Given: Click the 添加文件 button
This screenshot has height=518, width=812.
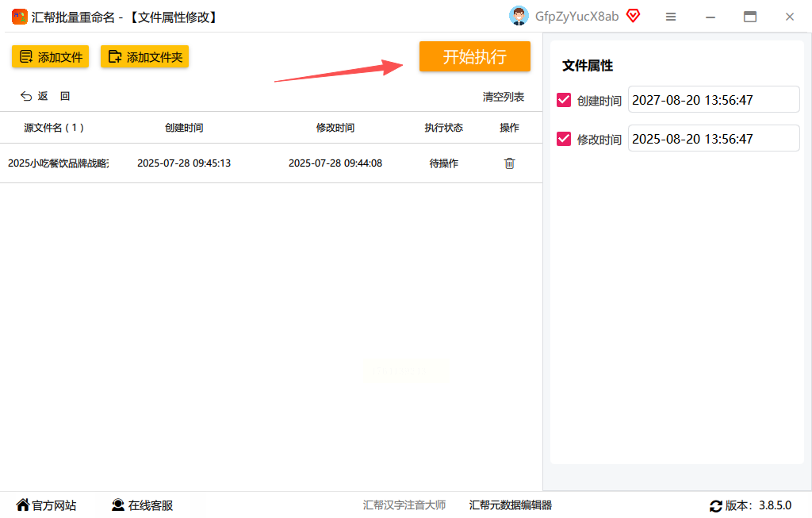Looking at the screenshot, I should 50,56.
